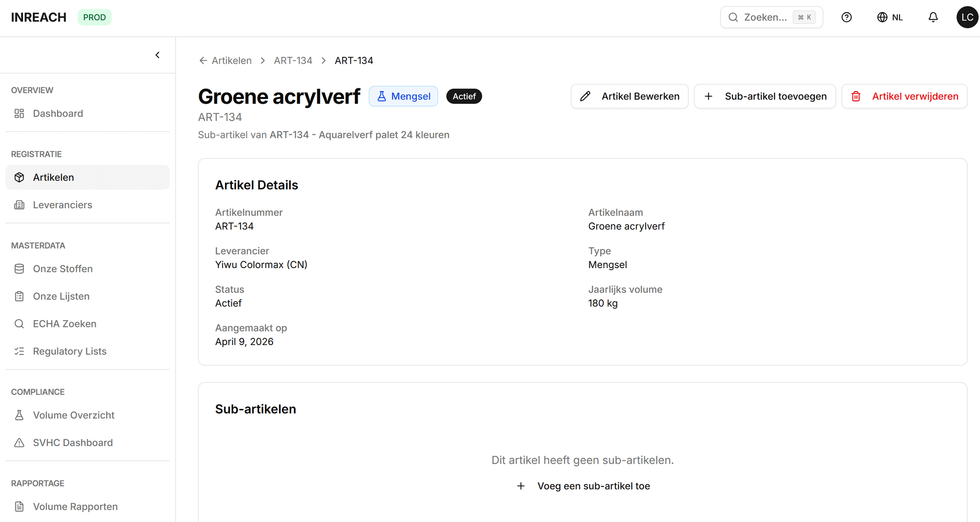Viewport: 980px width, 522px height.
Task: Click the flask icon in the Mengsel badge
Action: pyautogui.click(x=381, y=96)
